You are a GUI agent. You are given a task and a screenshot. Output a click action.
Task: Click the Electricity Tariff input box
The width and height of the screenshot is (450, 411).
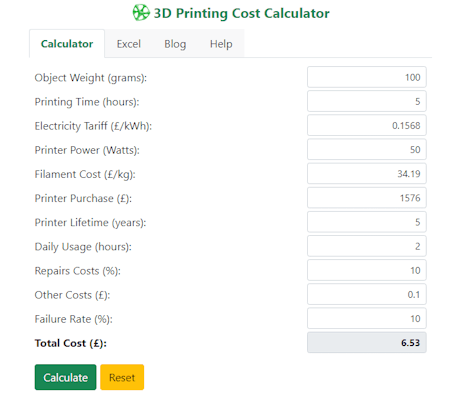click(367, 125)
